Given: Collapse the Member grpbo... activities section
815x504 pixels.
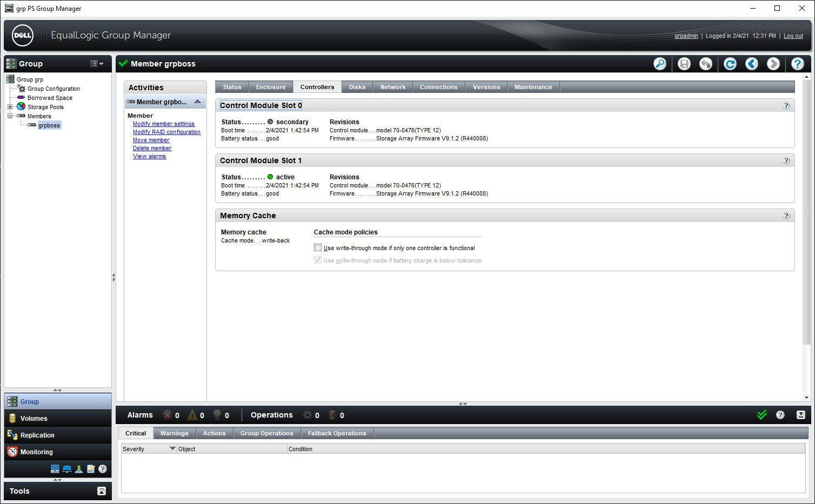Looking at the screenshot, I should coord(197,102).
